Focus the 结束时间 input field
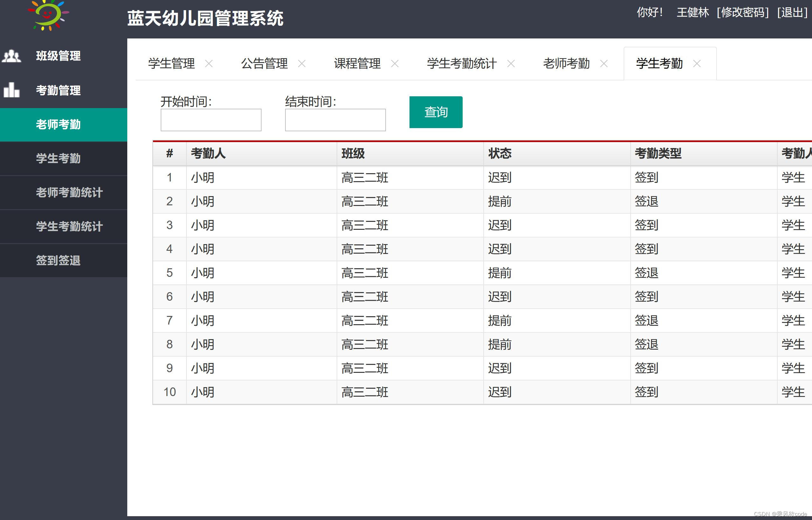Viewport: 812px width, 520px height. tap(335, 120)
